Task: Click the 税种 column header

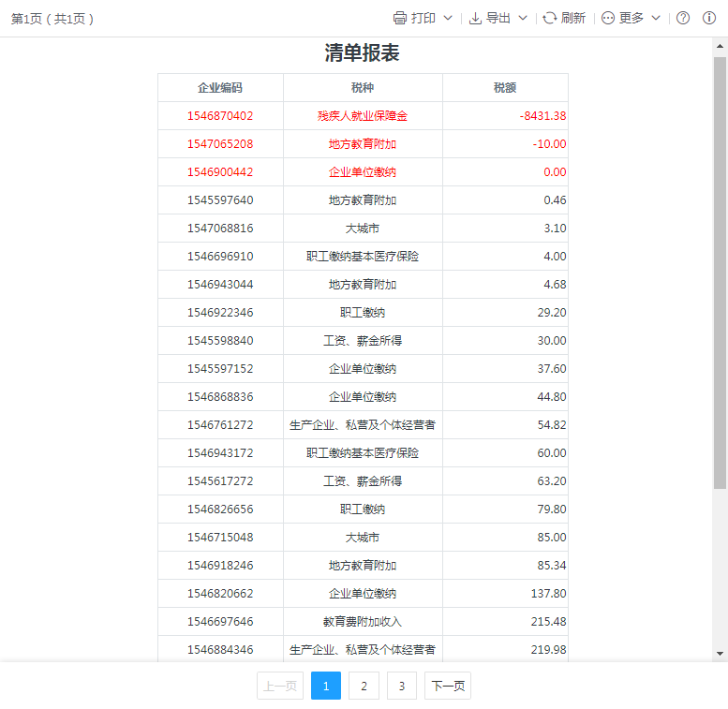Action: coord(363,87)
